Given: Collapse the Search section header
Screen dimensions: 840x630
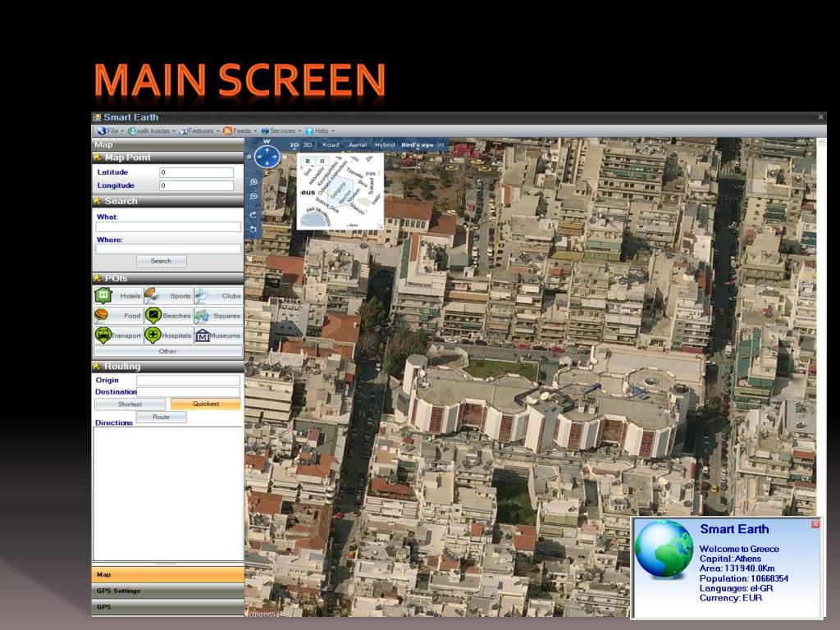Looking at the screenshot, I should [167, 201].
